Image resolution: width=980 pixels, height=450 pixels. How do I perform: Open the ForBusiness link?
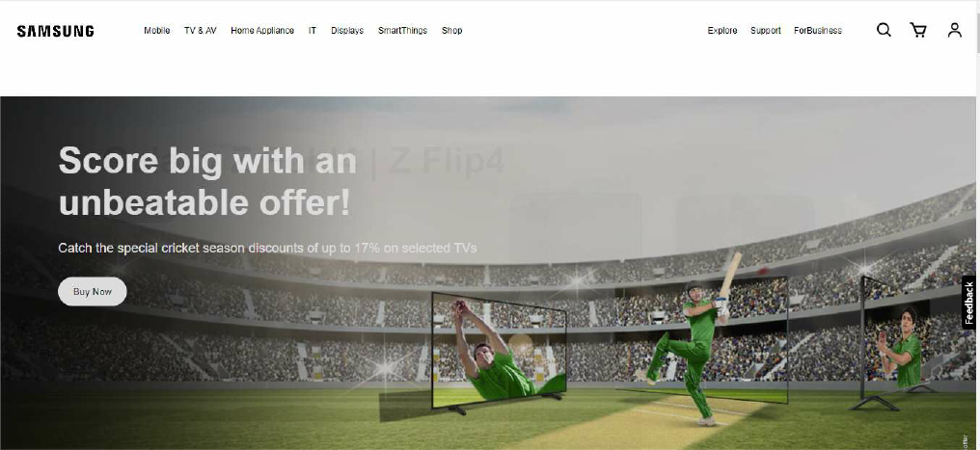(x=818, y=31)
